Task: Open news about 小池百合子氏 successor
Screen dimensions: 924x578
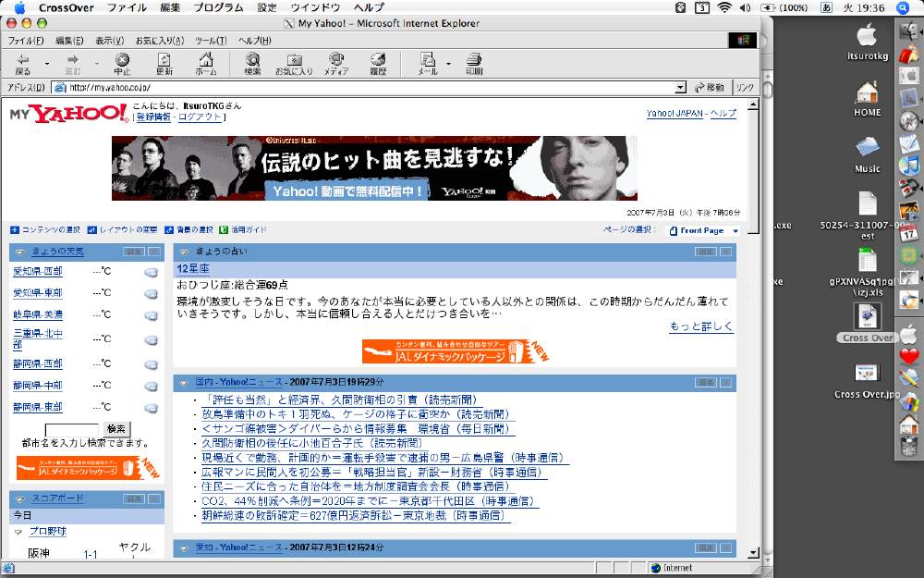Action: click(312, 443)
